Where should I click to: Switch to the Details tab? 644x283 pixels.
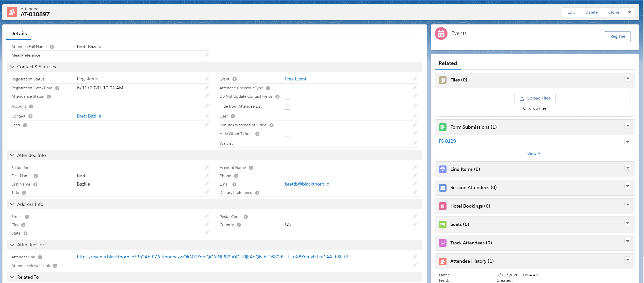19,34
